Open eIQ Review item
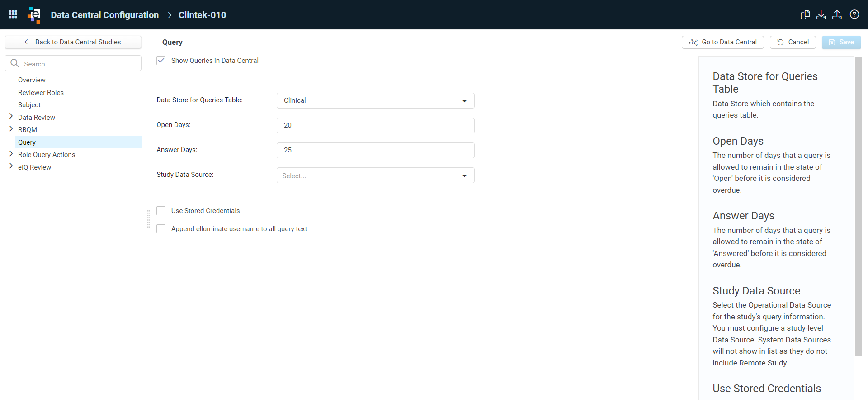This screenshot has width=868, height=408. coord(34,167)
